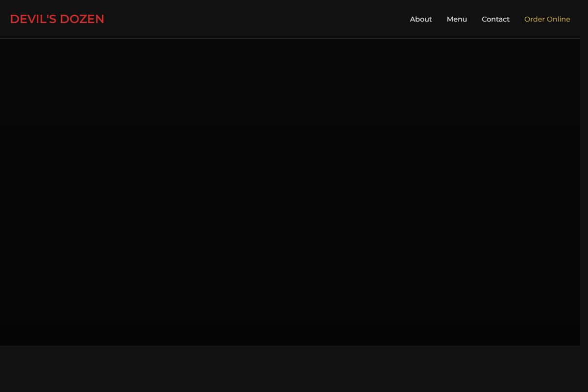Click the vertical scrollbar track on right
The width and height of the screenshot is (588, 392).
pos(584,196)
